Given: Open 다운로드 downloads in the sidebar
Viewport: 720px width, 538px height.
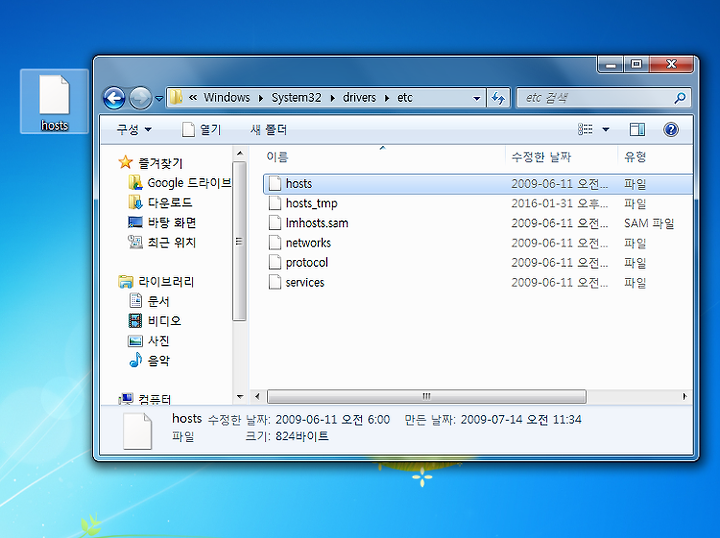Looking at the screenshot, I should click(170, 202).
